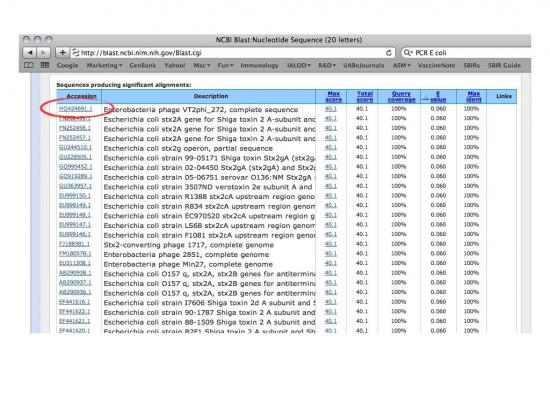550x412 pixels.
Task: Sort results by Max score column header
Action: (334, 96)
